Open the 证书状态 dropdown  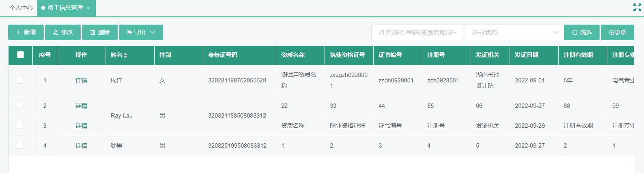[514, 32]
